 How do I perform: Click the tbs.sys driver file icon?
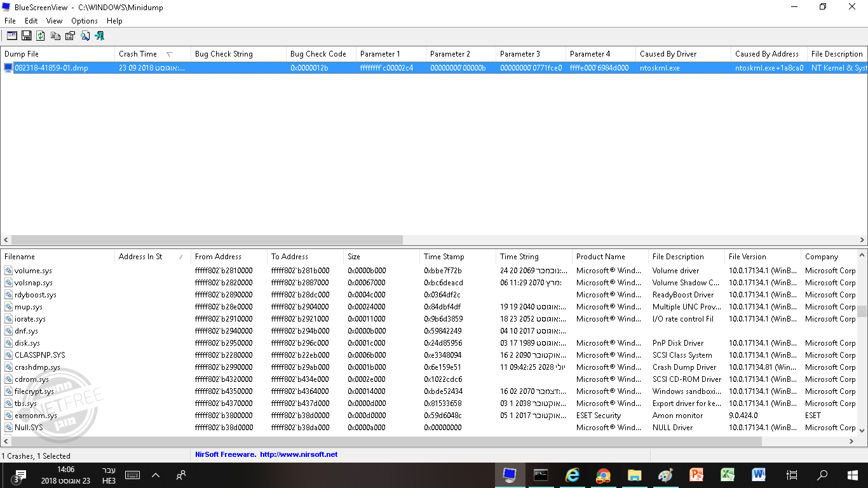point(8,403)
